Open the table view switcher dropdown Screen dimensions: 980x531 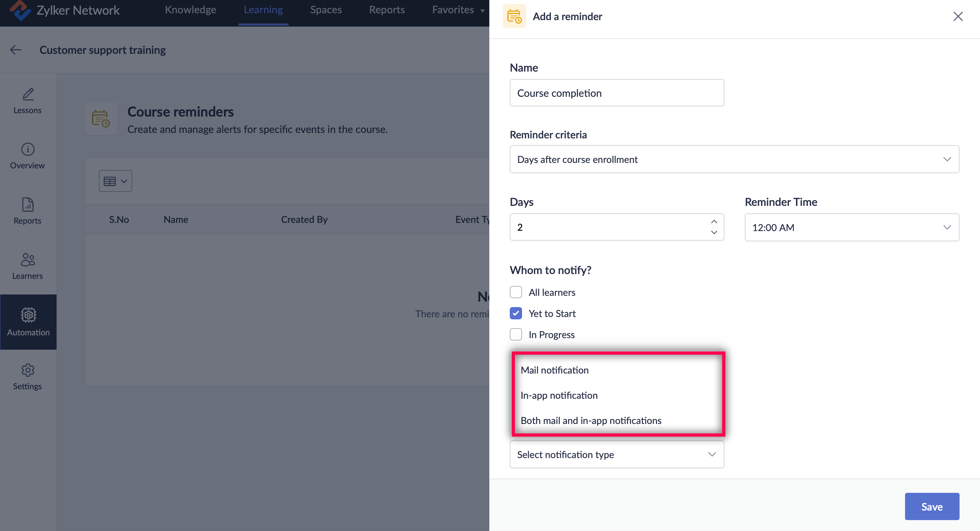tap(115, 181)
